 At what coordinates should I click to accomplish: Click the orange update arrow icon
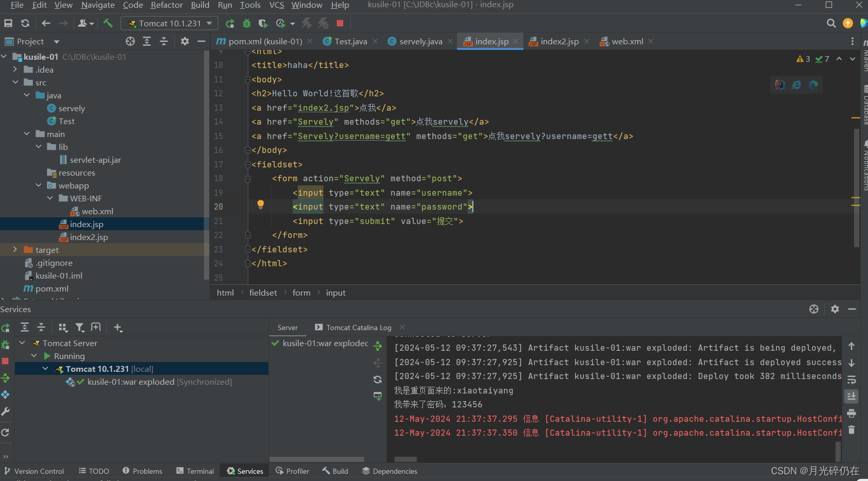click(848, 23)
